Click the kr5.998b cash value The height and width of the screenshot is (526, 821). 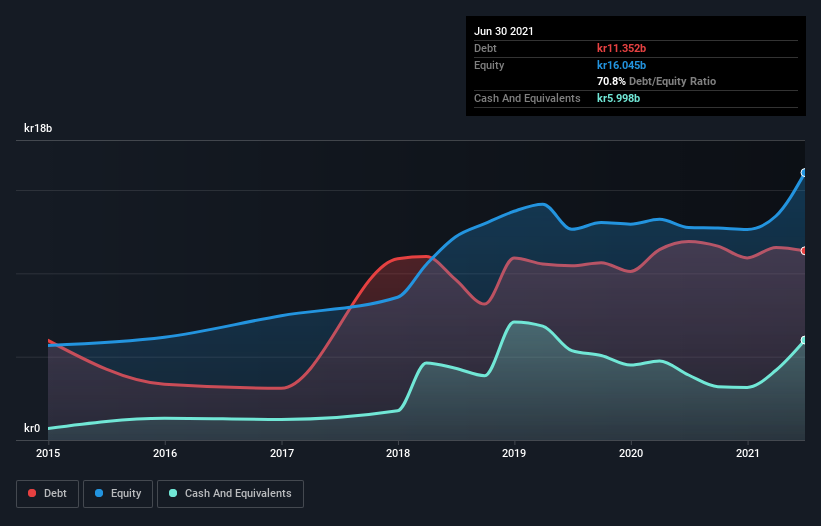coord(618,98)
